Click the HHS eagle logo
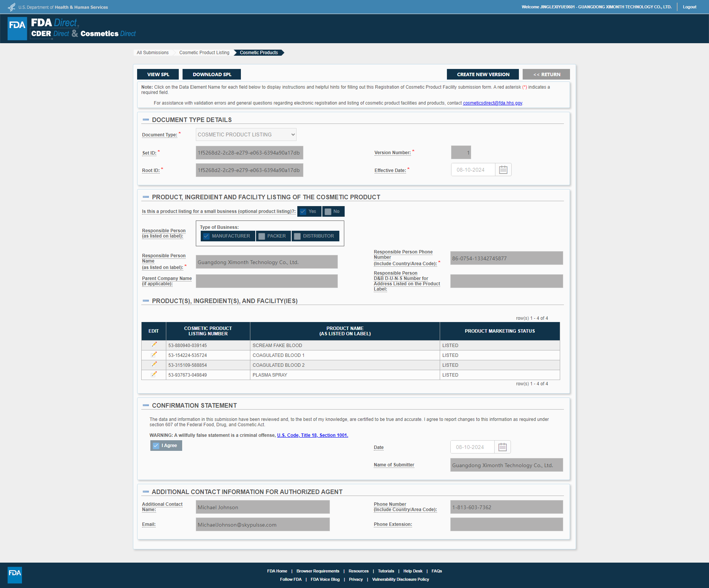 click(12, 7)
